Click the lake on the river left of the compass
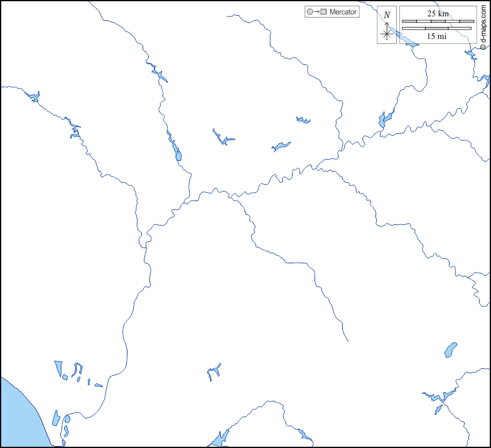 click(x=384, y=119)
